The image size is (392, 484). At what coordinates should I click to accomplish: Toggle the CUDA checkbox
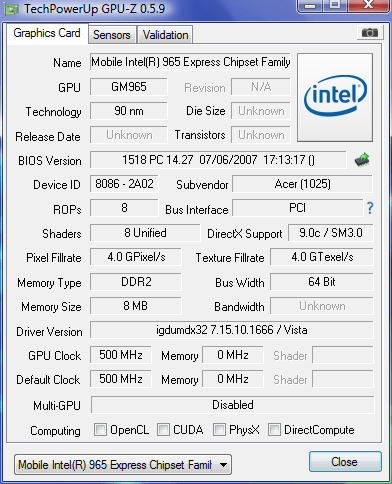pos(163,429)
